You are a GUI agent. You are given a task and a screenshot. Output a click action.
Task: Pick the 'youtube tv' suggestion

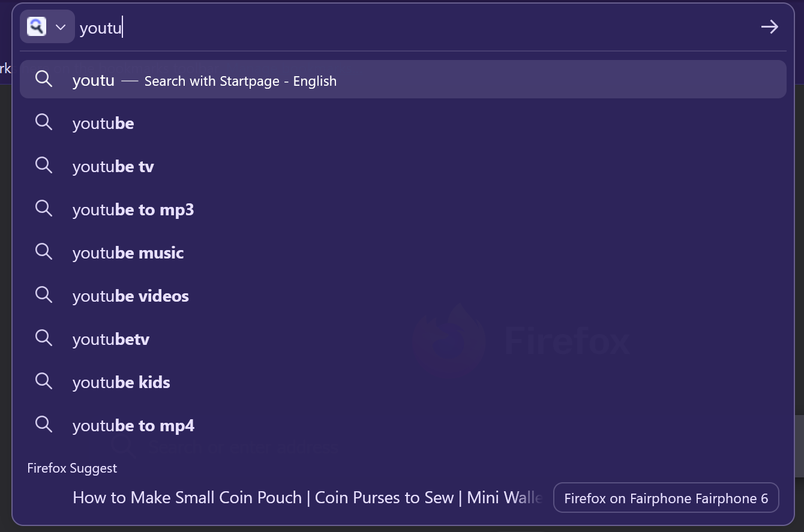[x=113, y=167]
